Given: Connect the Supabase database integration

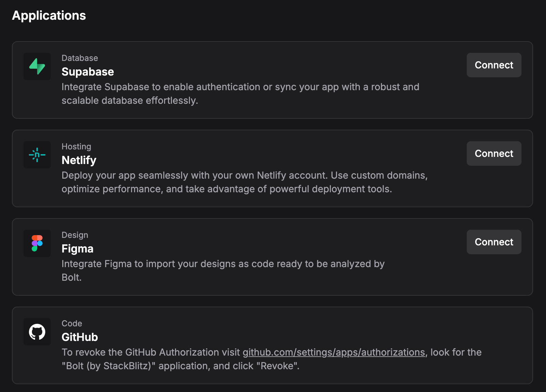Looking at the screenshot, I should [494, 65].
